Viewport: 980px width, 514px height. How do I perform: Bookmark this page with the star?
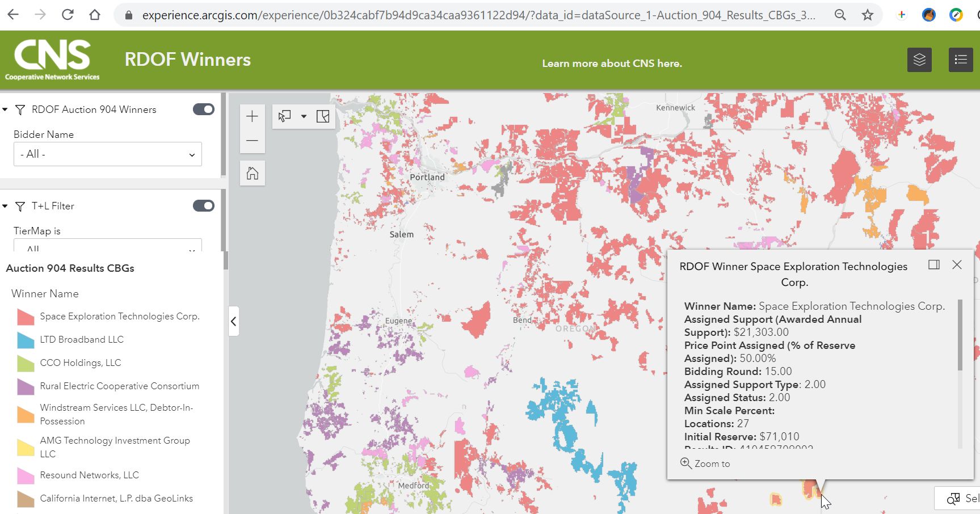coord(868,15)
